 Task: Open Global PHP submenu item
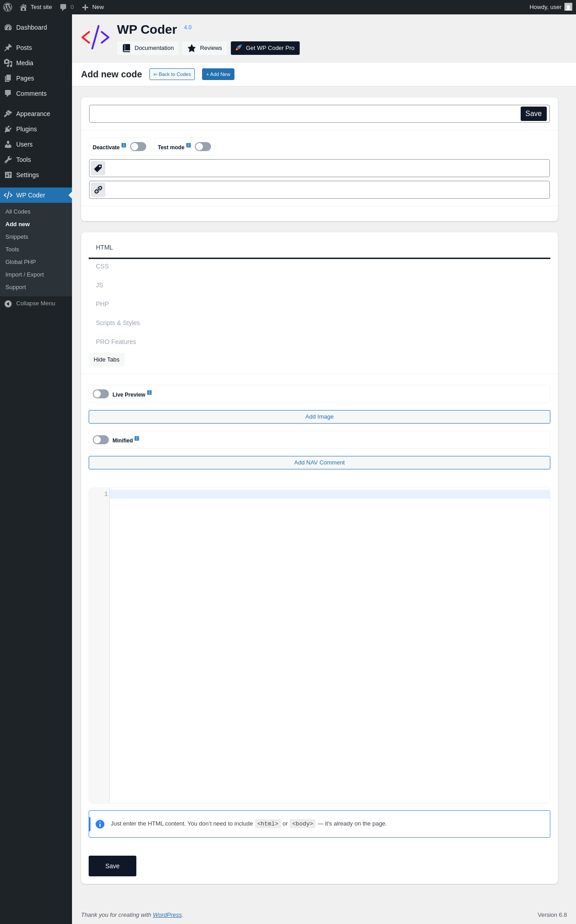click(x=36, y=262)
